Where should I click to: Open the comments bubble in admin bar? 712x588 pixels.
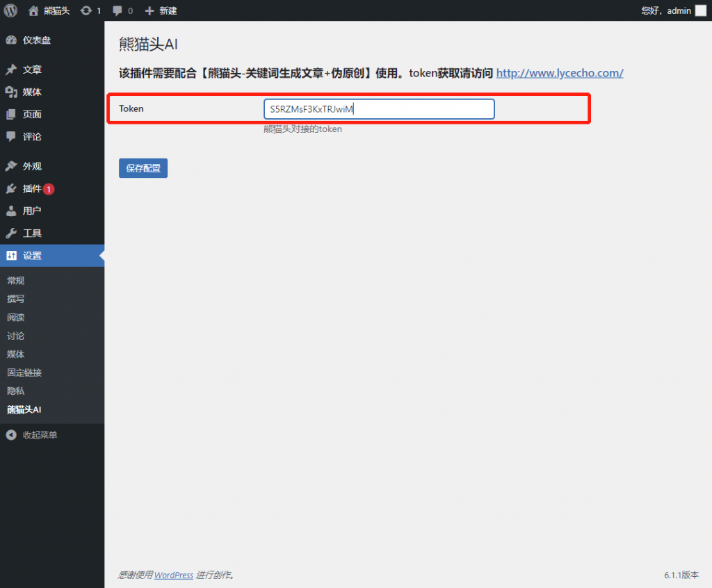coord(117,11)
